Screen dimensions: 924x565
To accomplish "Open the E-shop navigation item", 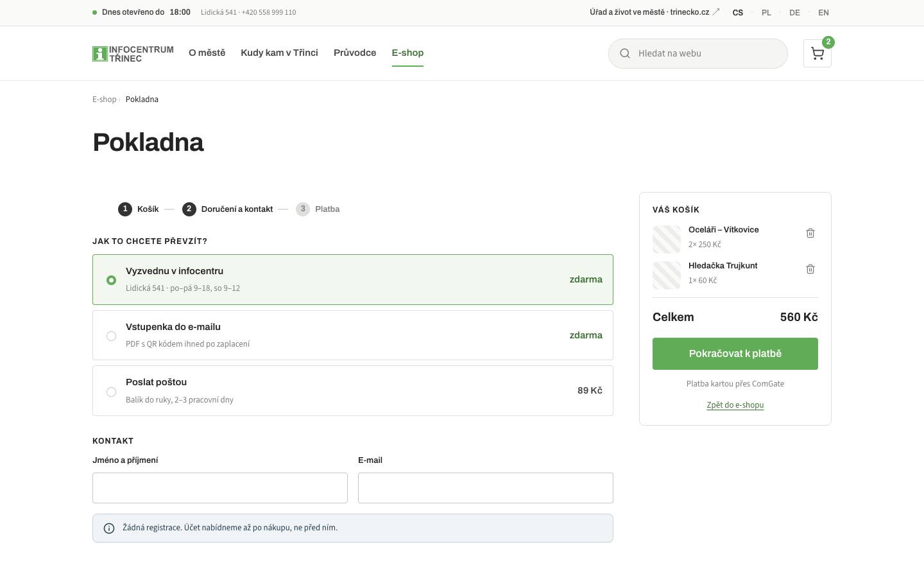I will click(x=407, y=53).
